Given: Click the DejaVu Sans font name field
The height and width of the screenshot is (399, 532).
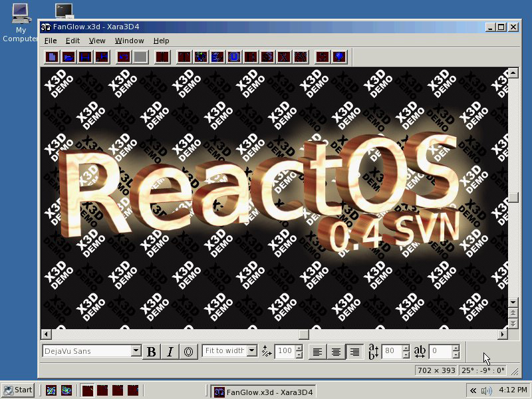Looking at the screenshot, I should click(x=87, y=351).
